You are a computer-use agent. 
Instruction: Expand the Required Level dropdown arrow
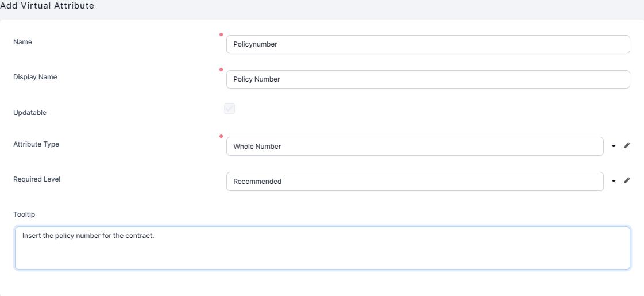tap(614, 182)
